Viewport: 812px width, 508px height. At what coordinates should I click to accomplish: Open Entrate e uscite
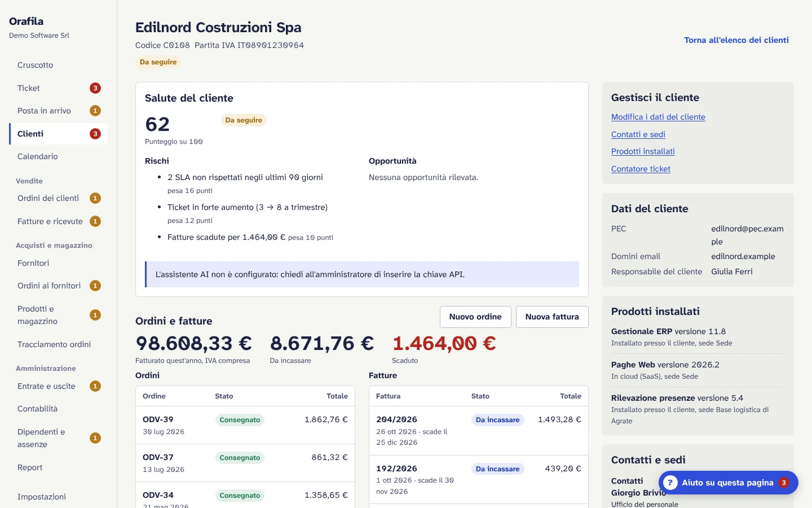(x=58, y=386)
